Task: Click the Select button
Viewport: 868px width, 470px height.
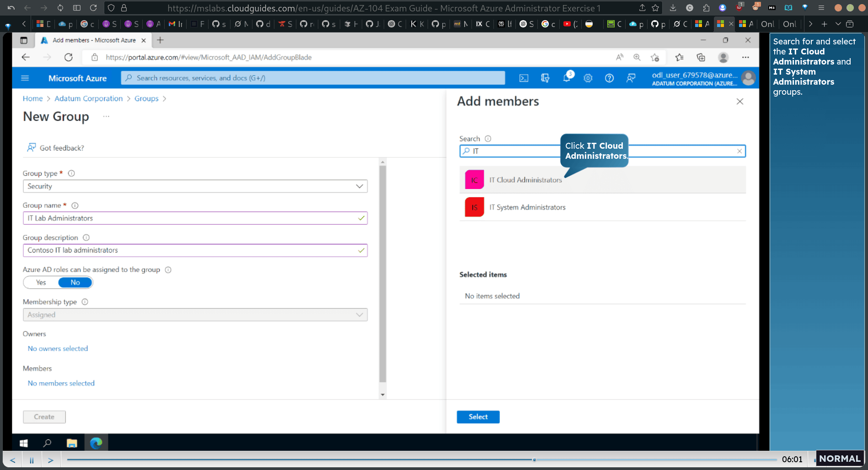Action: [478, 417]
